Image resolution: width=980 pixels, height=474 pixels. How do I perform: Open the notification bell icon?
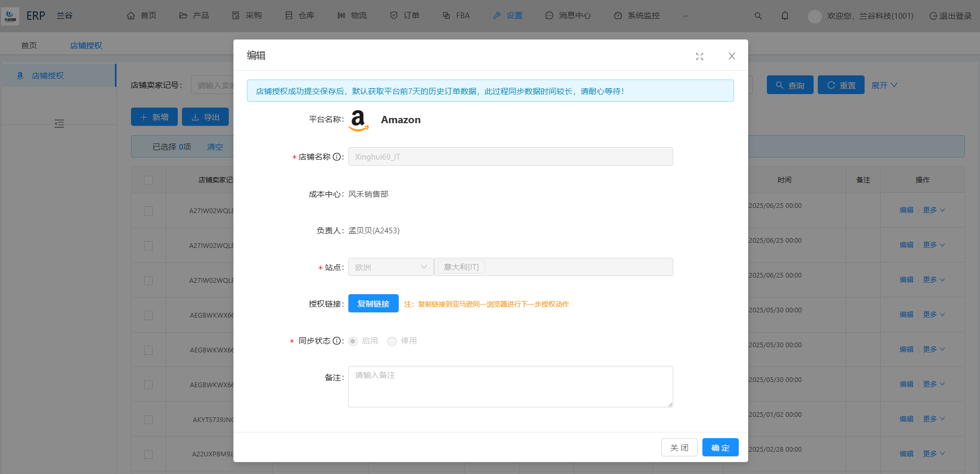(x=785, y=16)
